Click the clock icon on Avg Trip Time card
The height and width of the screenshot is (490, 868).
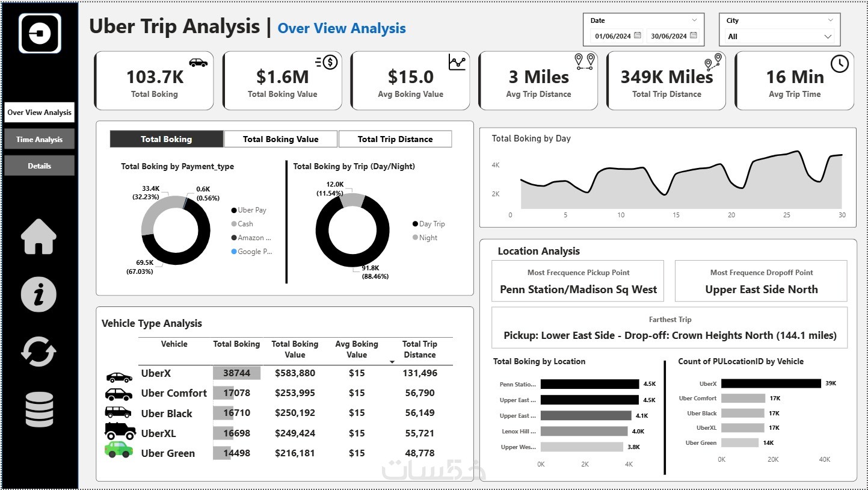(x=839, y=63)
